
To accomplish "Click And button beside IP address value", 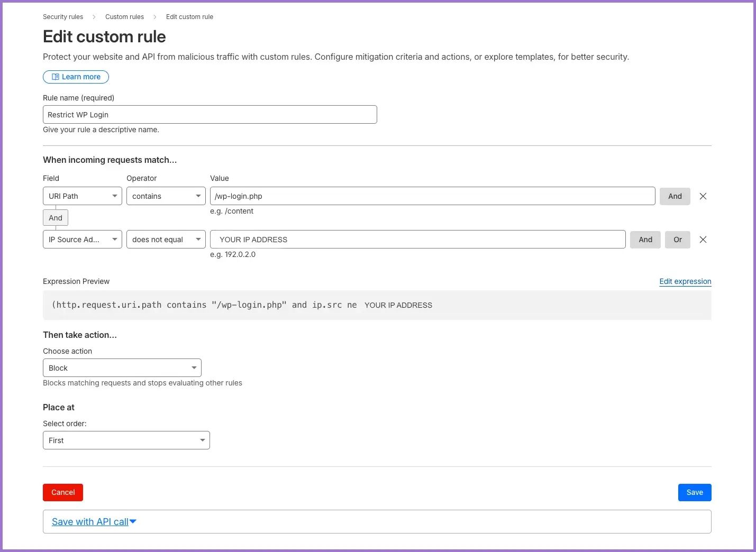I will [645, 240].
